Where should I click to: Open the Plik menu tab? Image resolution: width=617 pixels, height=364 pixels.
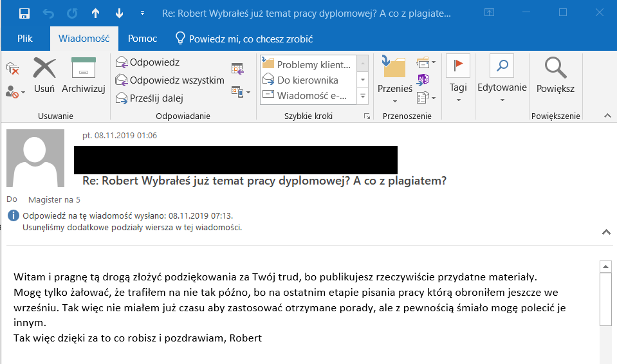[25, 39]
